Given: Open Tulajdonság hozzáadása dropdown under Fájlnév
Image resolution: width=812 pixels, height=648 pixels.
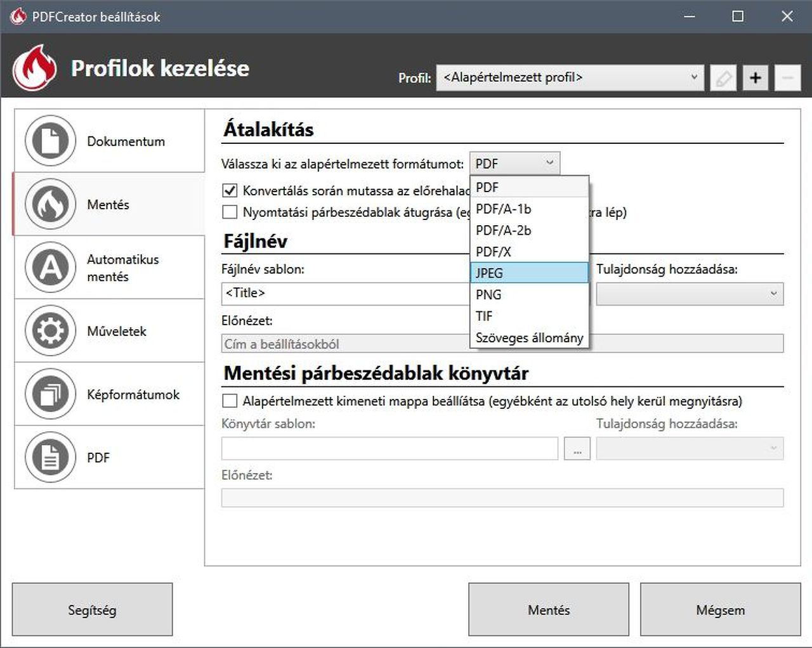Looking at the screenshot, I should [x=690, y=294].
